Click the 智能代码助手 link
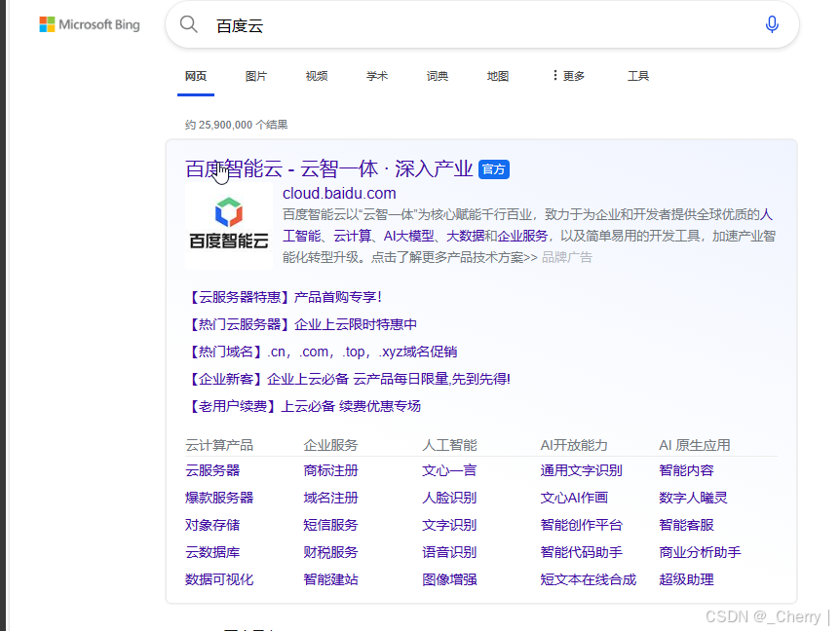Image resolution: width=840 pixels, height=631 pixels. pos(581,552)
